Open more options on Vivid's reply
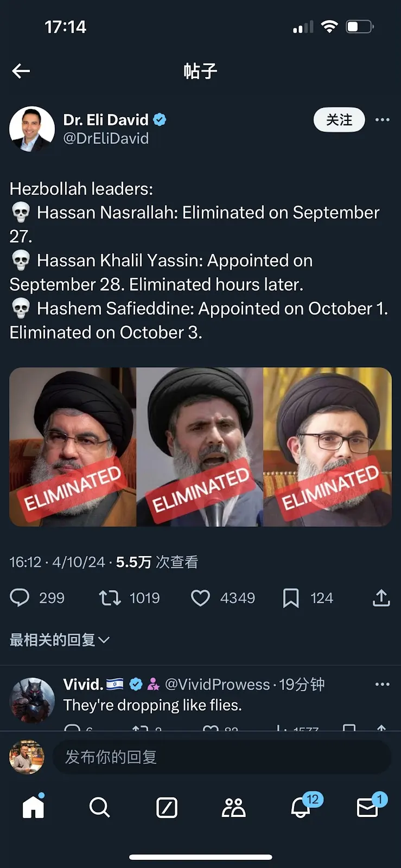Screen dimensions: 401x868 click(382, 684)
